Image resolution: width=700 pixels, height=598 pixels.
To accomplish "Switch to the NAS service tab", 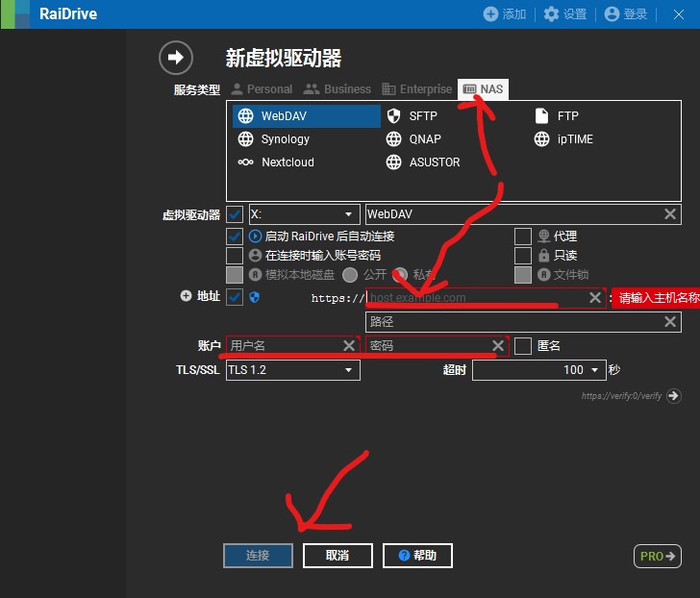I will tap(483, 89).
